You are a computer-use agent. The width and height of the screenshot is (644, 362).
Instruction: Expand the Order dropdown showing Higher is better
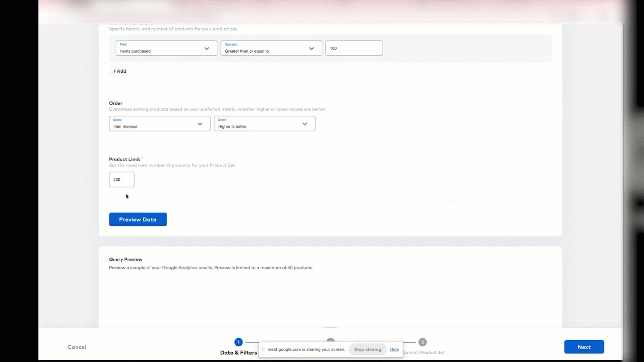click(264, 123)
